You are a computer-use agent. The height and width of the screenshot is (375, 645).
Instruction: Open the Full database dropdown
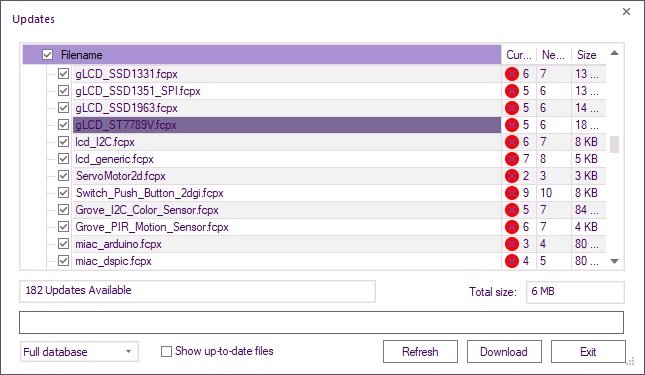79,352
